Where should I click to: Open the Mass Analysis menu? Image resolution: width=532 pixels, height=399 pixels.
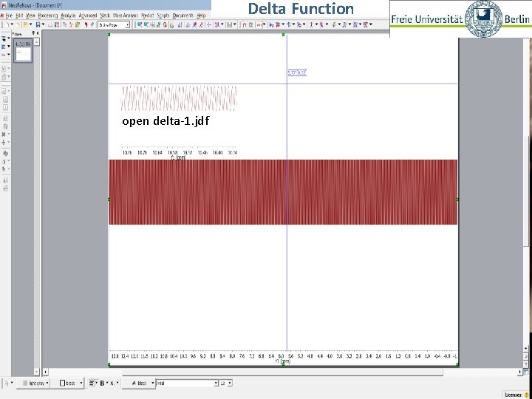pyautogui.click(x=125, y=16)
